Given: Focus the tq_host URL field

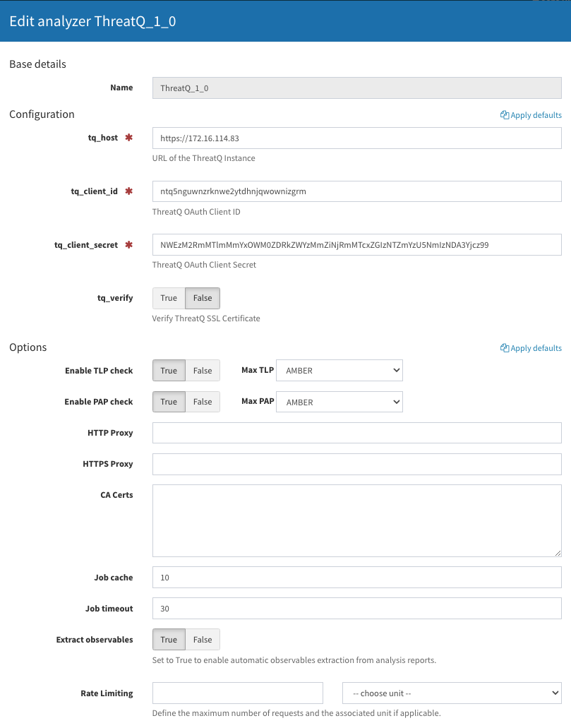Looking at the screenshot, I should (357, 138).
